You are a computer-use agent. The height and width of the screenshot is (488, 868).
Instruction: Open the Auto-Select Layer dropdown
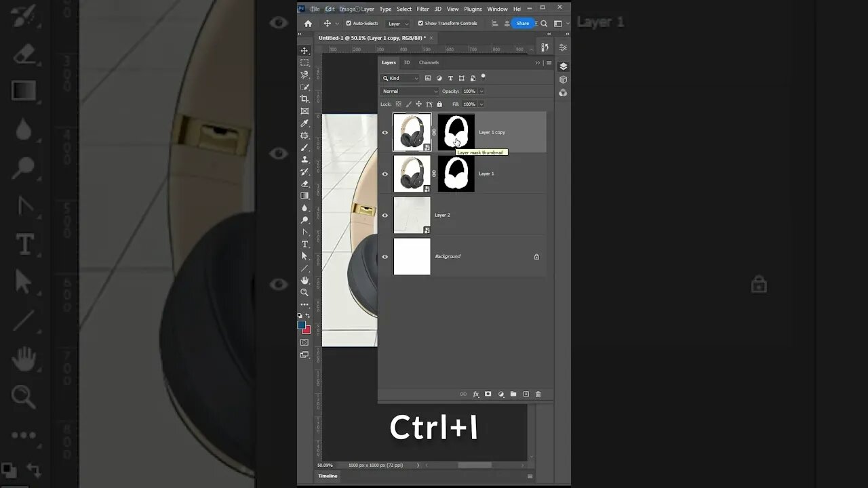click(x=398, y=23)
